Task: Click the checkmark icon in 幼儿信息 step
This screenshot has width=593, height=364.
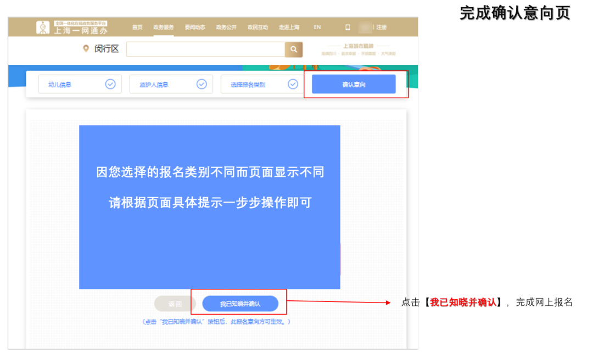Action: [x=110, y=84]
